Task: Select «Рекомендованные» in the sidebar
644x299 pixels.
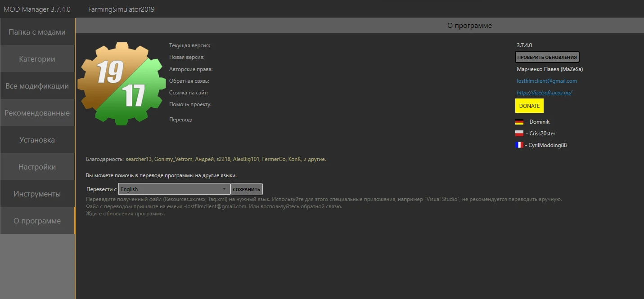Action: 36,112
